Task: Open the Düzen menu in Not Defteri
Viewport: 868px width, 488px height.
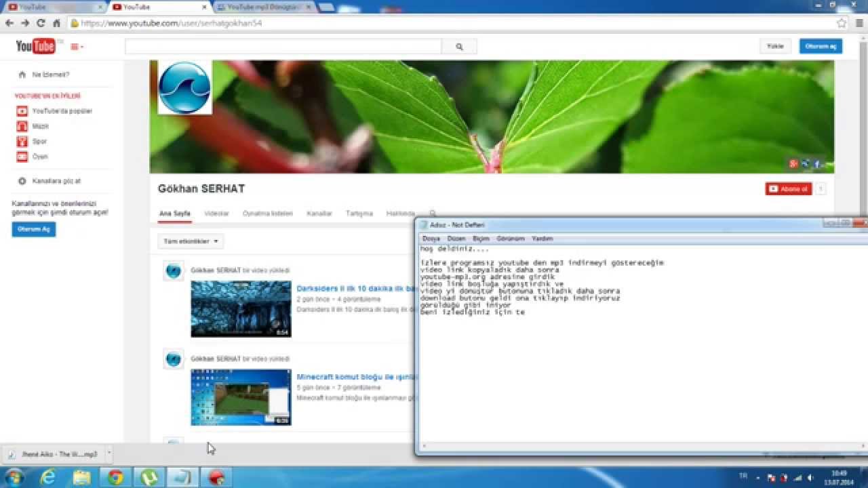Action: coord(456,239)
